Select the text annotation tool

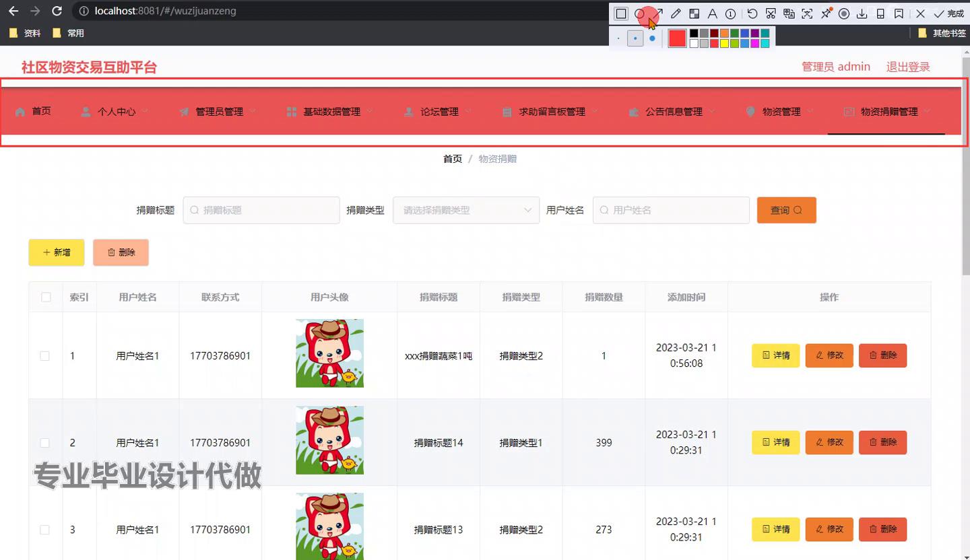click(x=712, y=13)
